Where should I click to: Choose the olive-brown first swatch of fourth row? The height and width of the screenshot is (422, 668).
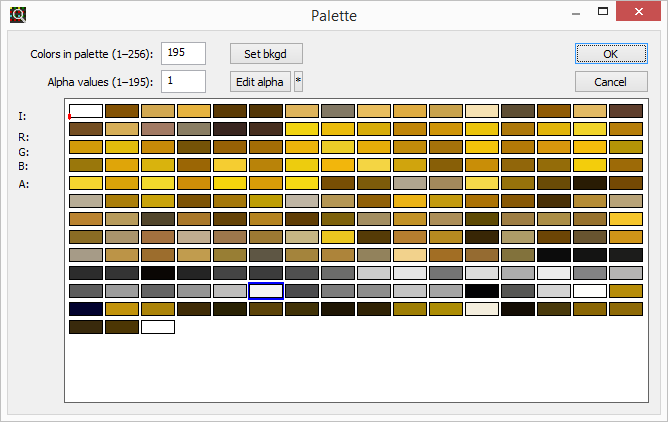(x=86, y=165)
